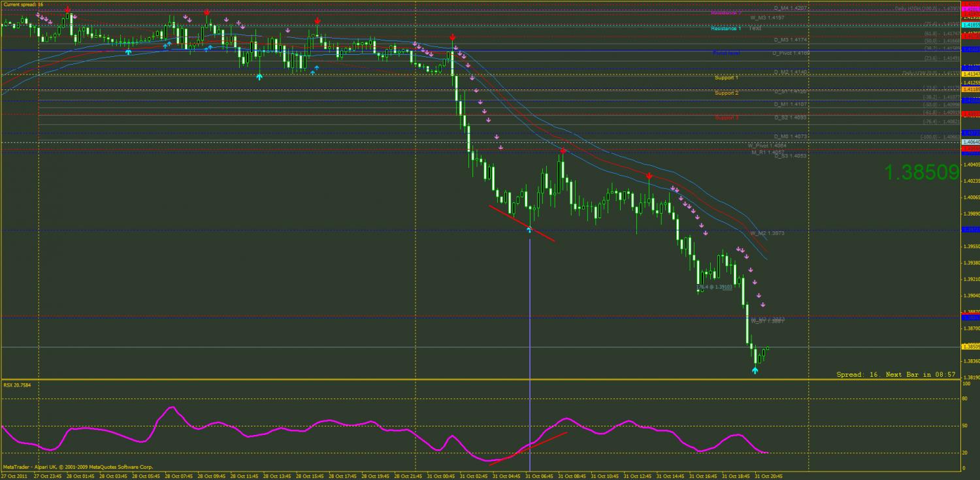Screen dimensions: 980x480
Task: Select the red trendline under the price candles
Action: point(522,223)
